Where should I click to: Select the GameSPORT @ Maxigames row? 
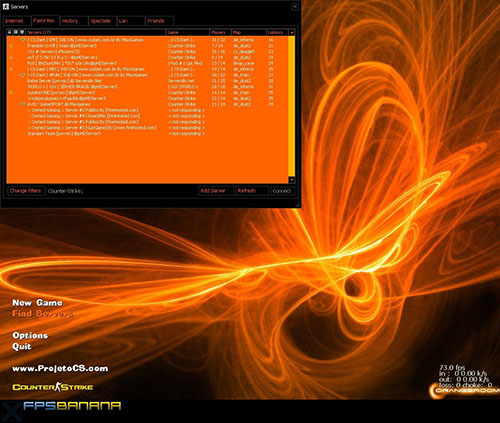(x=147, y=104)
